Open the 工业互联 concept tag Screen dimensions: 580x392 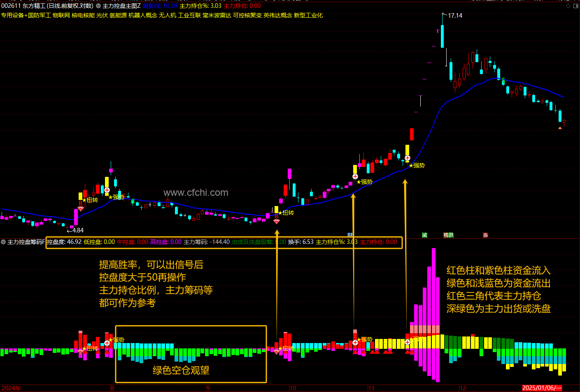[189, 15]
